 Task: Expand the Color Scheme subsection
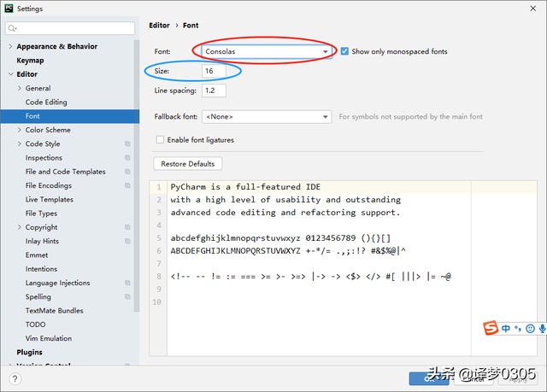[x=20, y=130]
